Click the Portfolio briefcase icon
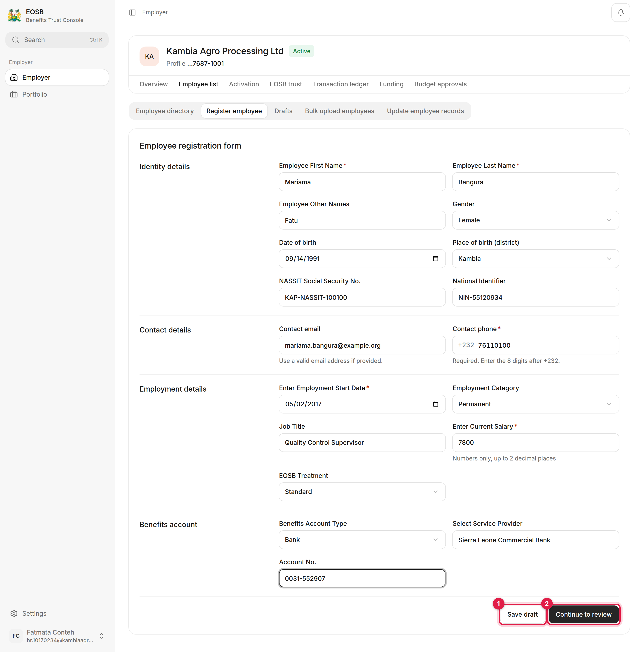The height and width of the screenshot is (652, 644). tap(14, 94)
